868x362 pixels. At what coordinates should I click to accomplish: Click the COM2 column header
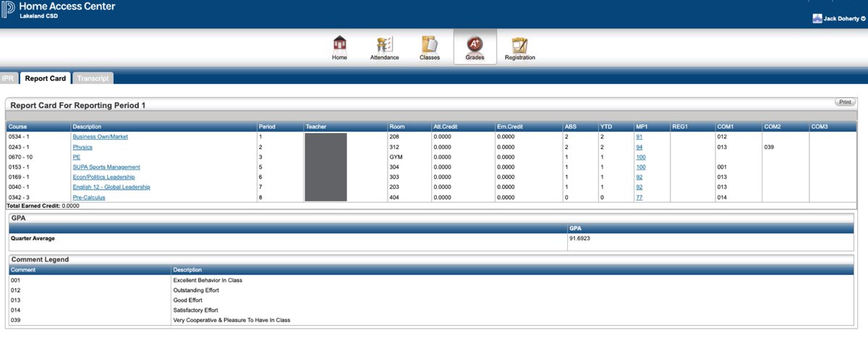click(x=785, y=126)
